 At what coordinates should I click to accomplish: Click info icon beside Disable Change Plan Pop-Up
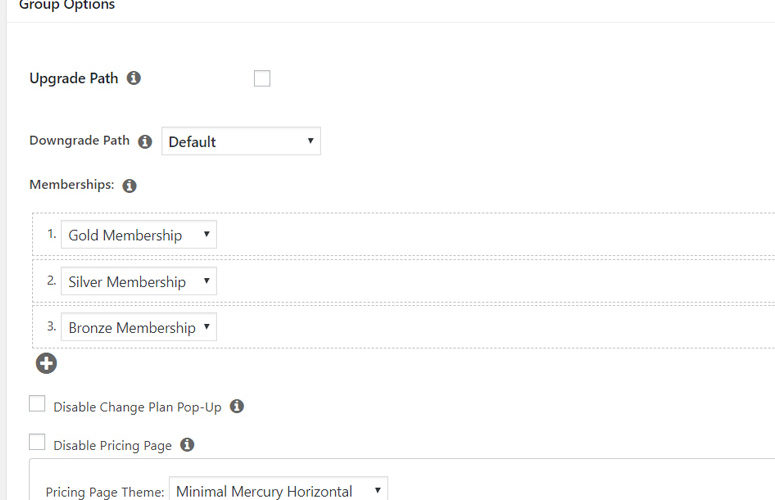[237, 407]
